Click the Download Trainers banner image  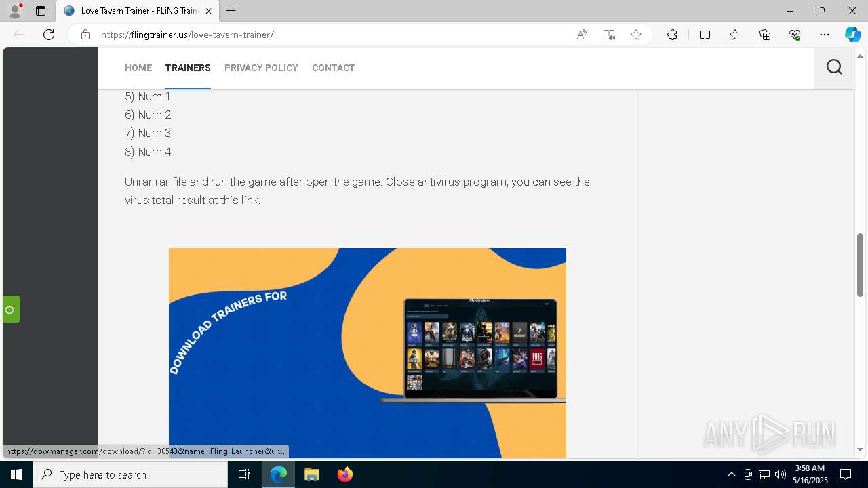(368, 352)
